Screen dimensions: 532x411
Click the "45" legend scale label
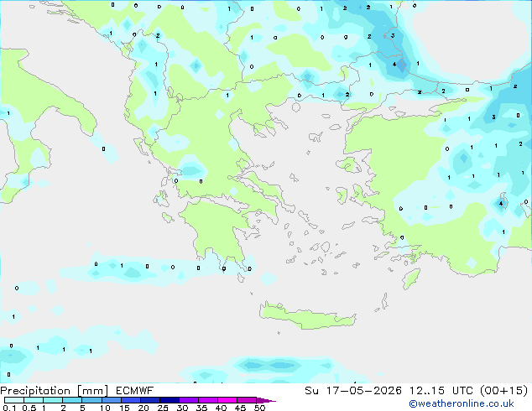point(240,408)
